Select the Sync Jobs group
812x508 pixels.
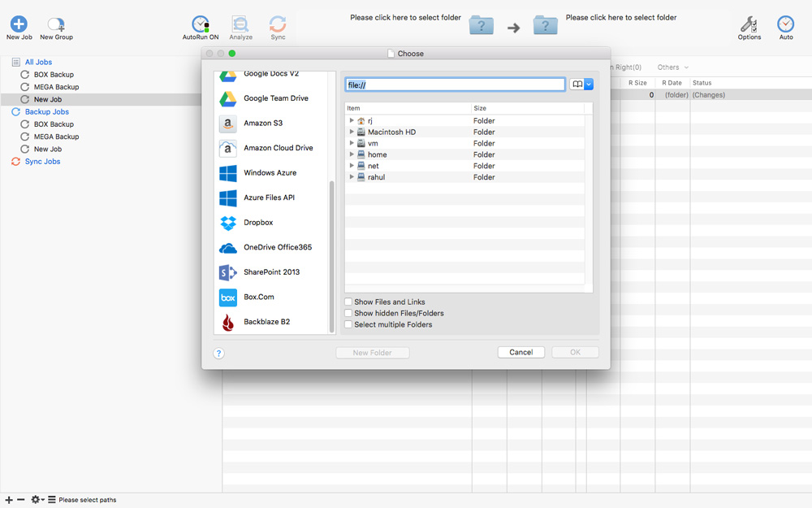click(42, 162)
